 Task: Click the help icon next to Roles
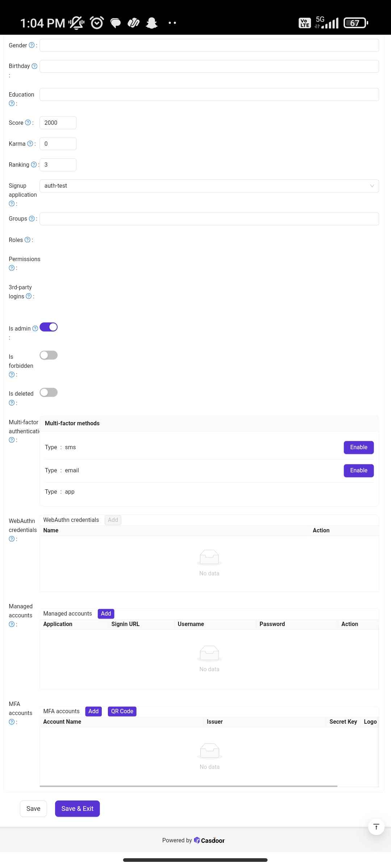click(27, 240)
